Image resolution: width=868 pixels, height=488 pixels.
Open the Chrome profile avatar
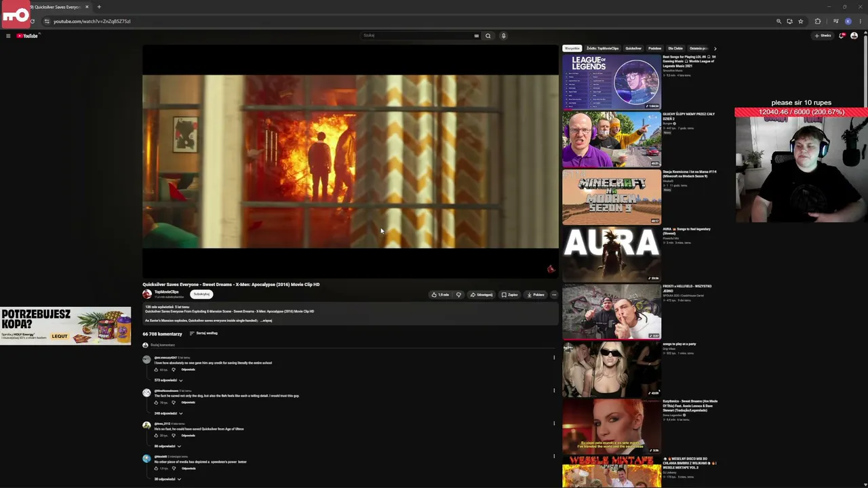(x=848, y=21)
